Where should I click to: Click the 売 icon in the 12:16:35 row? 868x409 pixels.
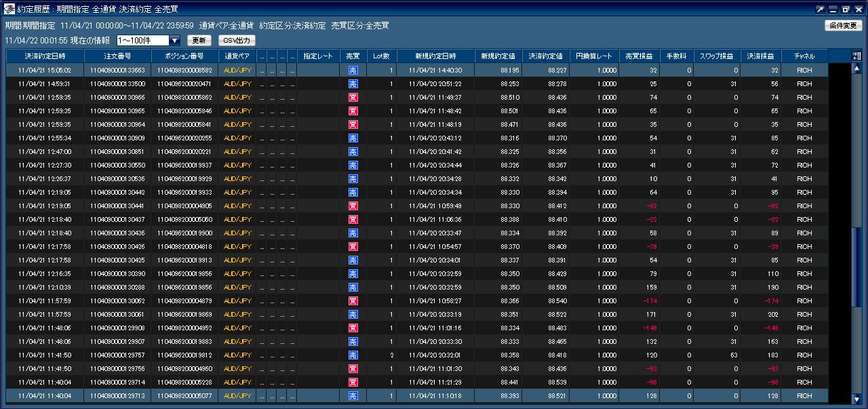point(353,273)
